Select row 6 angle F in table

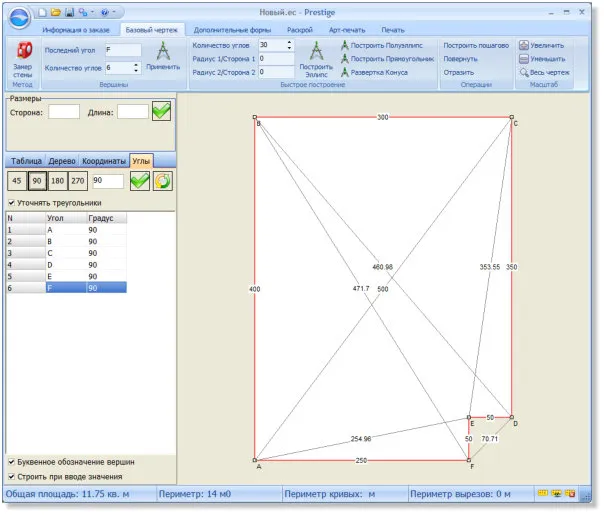[x=67, y=288]
